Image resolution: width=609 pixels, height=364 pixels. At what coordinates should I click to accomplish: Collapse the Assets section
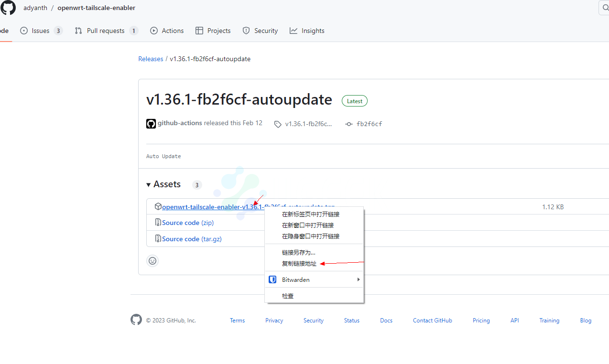point(148,184)
